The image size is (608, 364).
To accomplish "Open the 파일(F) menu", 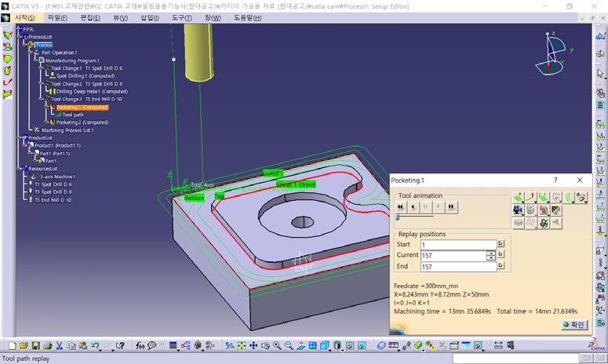I will [x=57, y=17].
